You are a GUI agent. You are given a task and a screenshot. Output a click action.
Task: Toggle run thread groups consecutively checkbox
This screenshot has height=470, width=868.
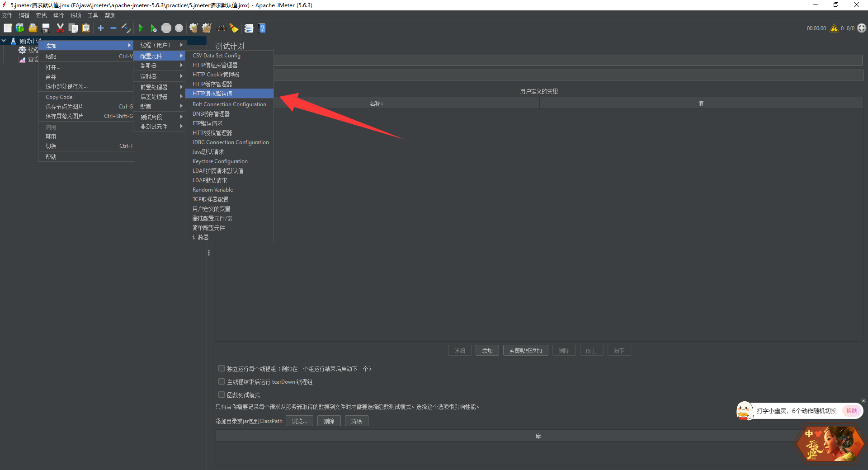point(222,369)
